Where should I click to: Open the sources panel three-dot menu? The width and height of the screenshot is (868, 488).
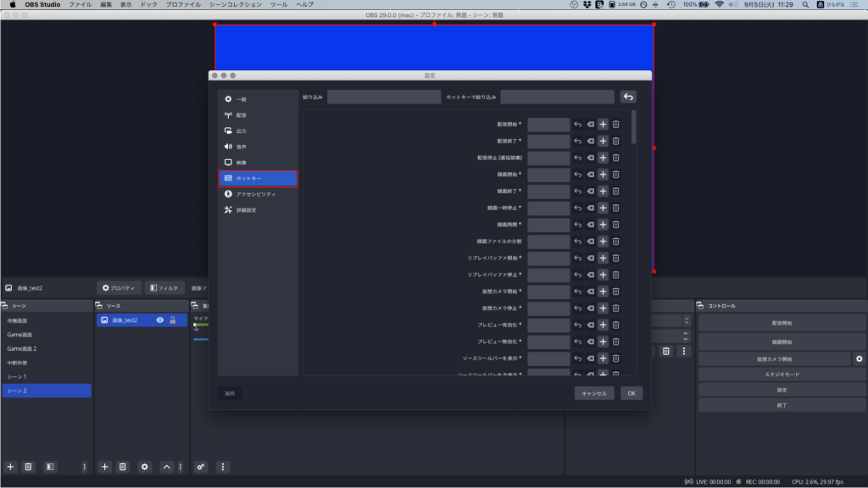click(180, 467)
